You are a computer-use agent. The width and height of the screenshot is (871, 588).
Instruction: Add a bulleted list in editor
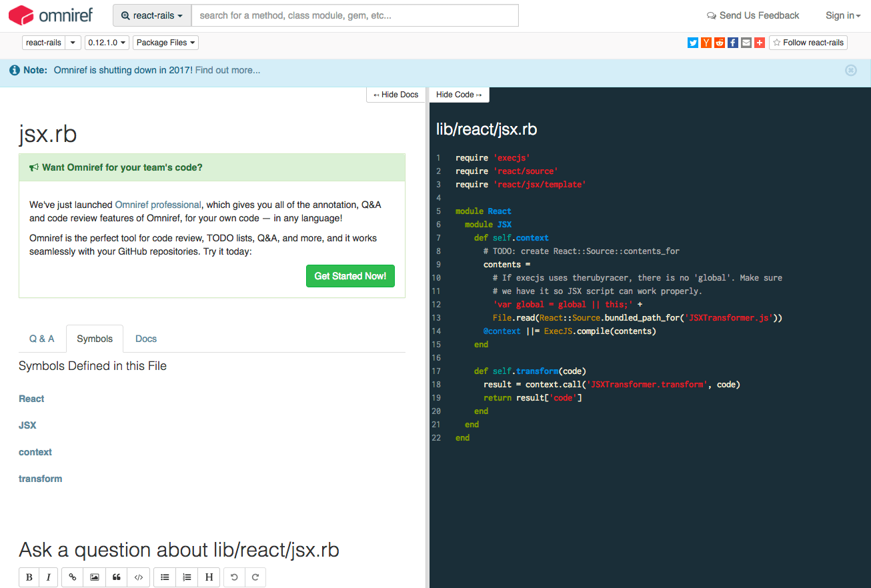point(165,577)
